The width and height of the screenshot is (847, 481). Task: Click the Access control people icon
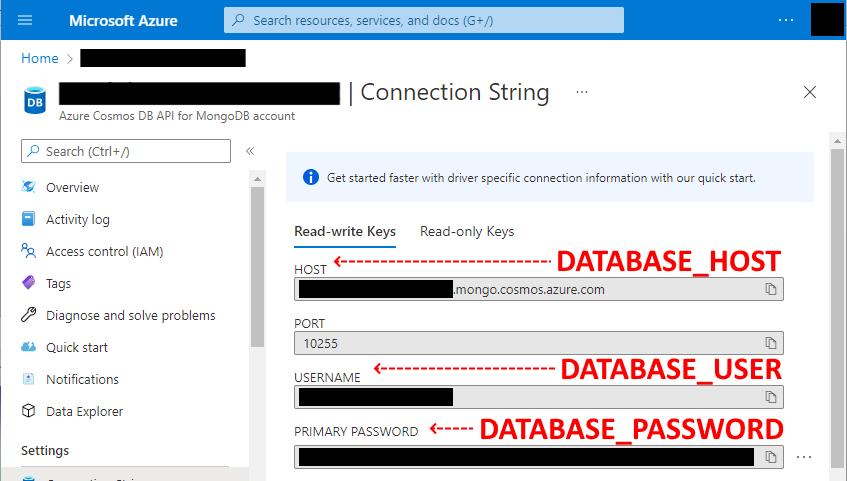pyautogui.click(x=29, y=251)
